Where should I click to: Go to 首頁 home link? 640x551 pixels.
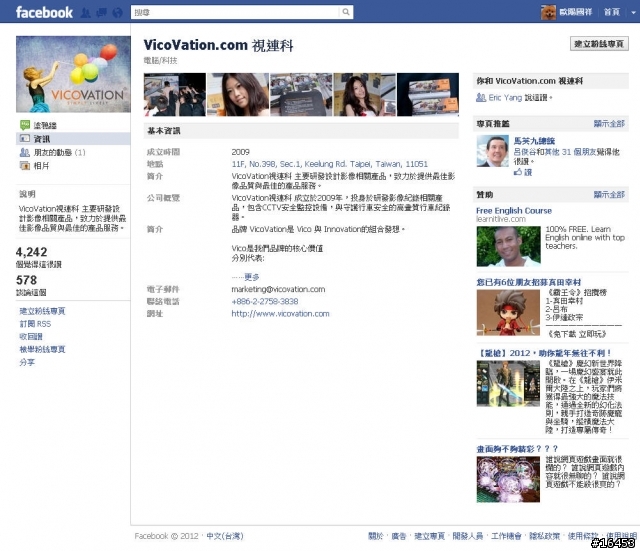611,12
